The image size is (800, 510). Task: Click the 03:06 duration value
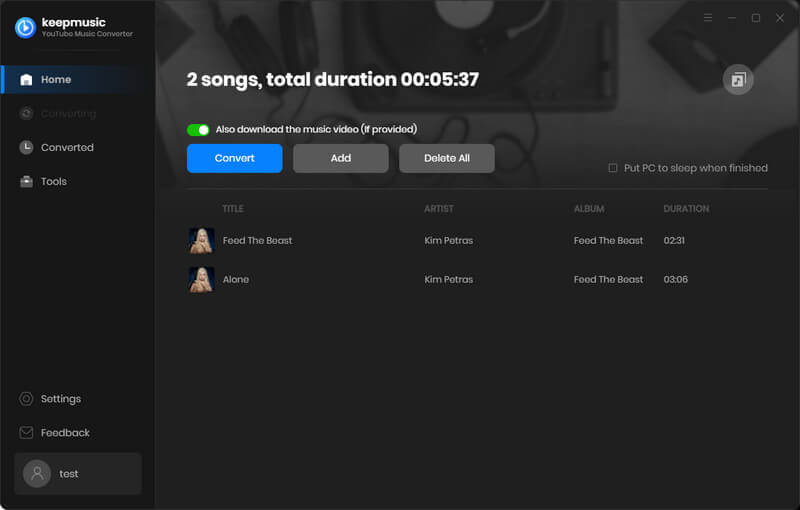click(676, 279)
